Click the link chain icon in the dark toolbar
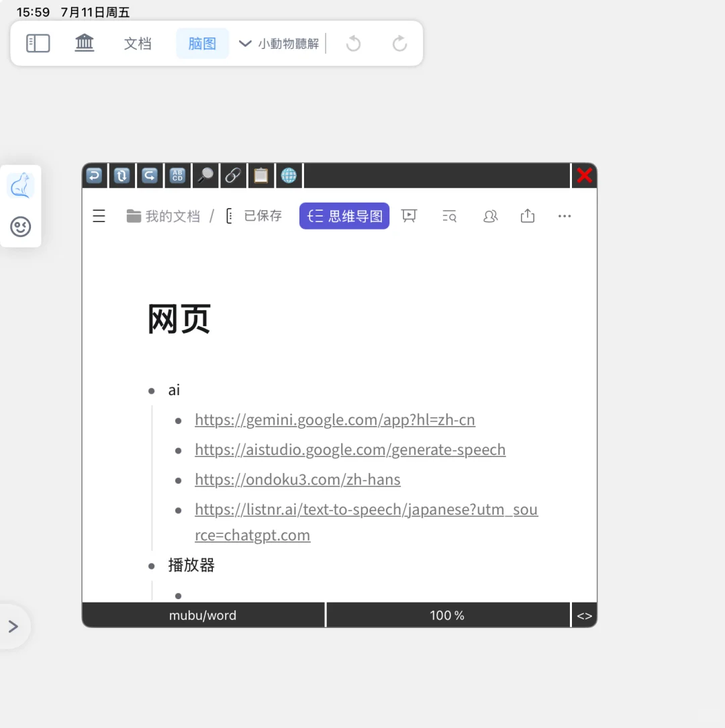 tap(233, 175)
